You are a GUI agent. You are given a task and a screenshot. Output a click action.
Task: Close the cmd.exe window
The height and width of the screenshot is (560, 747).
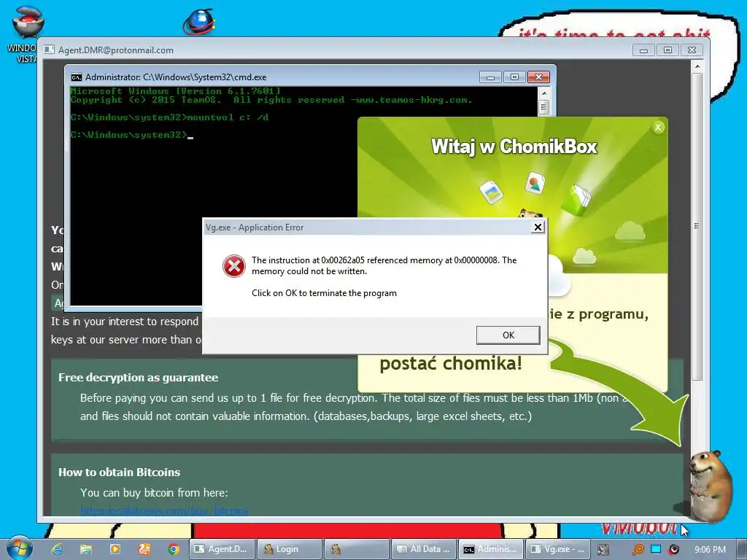(538, 77)
